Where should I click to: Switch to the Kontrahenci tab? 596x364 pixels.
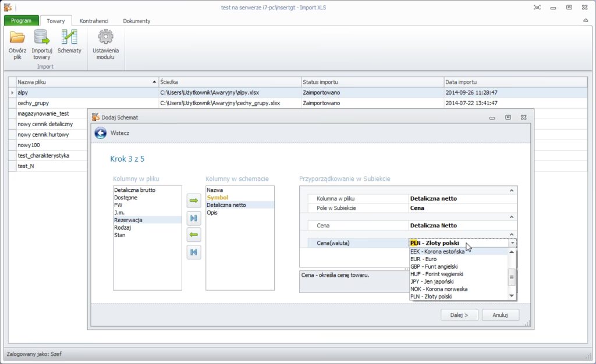point(94,21)
